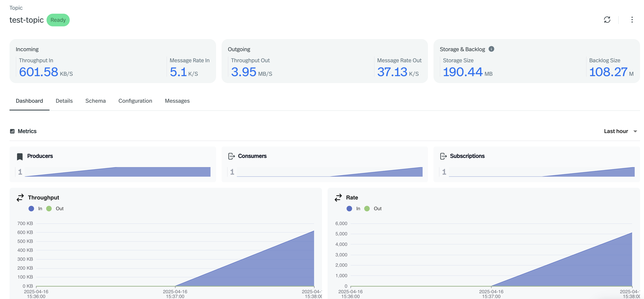644x299 pixels.
Task: Open the Last hour time range dropdown
Action: [620, 131]
